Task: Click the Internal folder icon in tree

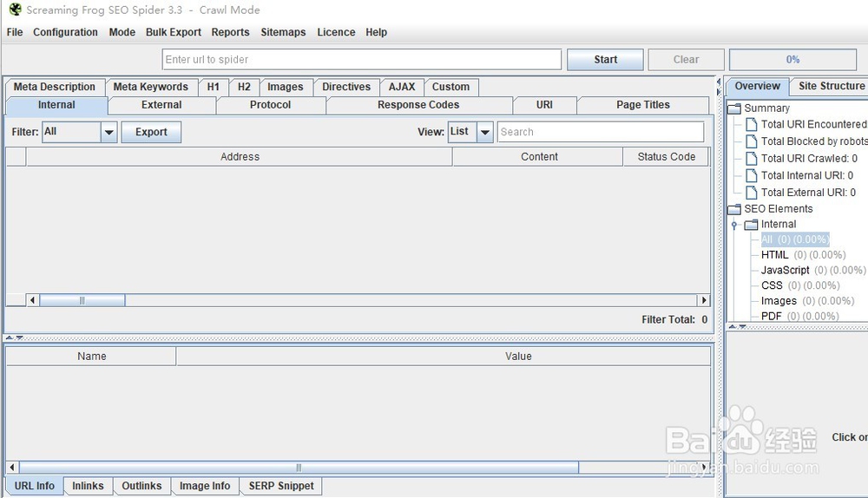Action: [751, 225]
